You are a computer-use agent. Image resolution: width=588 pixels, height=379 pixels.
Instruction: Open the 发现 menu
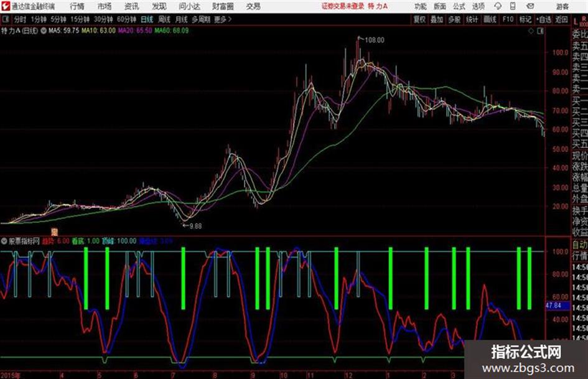pos(159,6)
